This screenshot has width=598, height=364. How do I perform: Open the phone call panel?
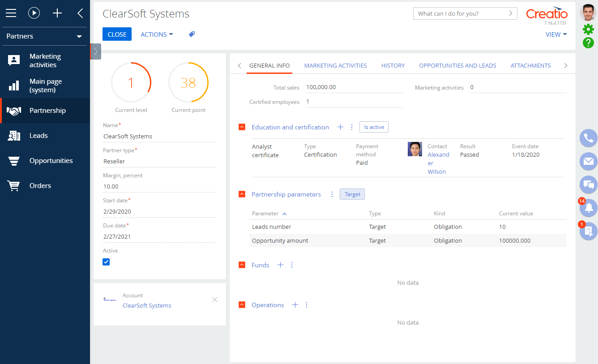tap(589, 138)
